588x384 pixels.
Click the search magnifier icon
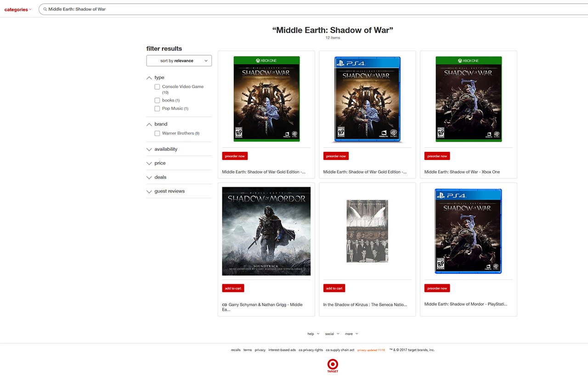tap(45, 9)
